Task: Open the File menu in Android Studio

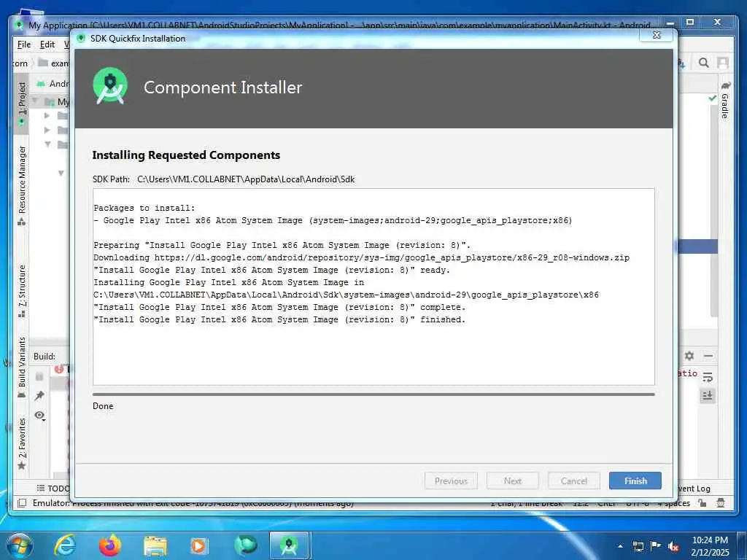Action: [x=24, y=44]
